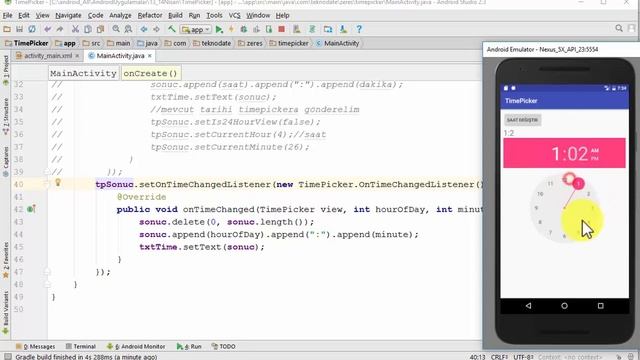Screen dimensions: 640x360
Task: Click the Replace magnifier icon
Action: point(128,29)
